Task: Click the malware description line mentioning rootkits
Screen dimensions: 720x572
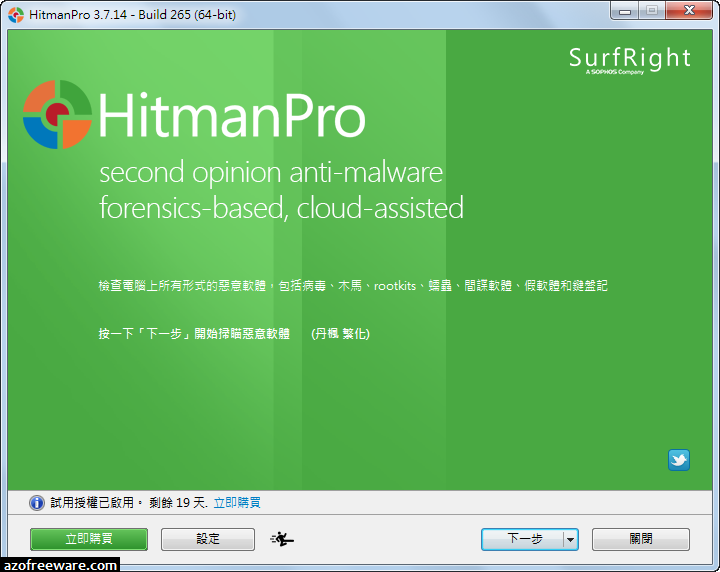Action: [x=353, y=286]
